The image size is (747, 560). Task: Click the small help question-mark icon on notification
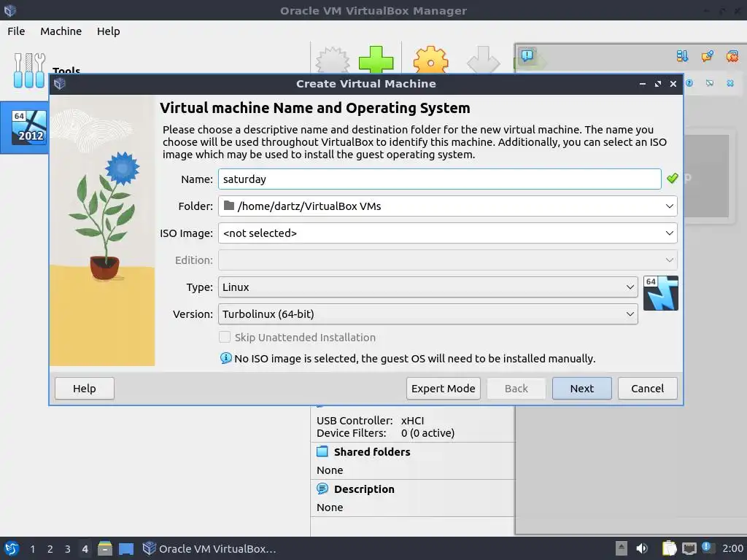[x=689, y=83]
